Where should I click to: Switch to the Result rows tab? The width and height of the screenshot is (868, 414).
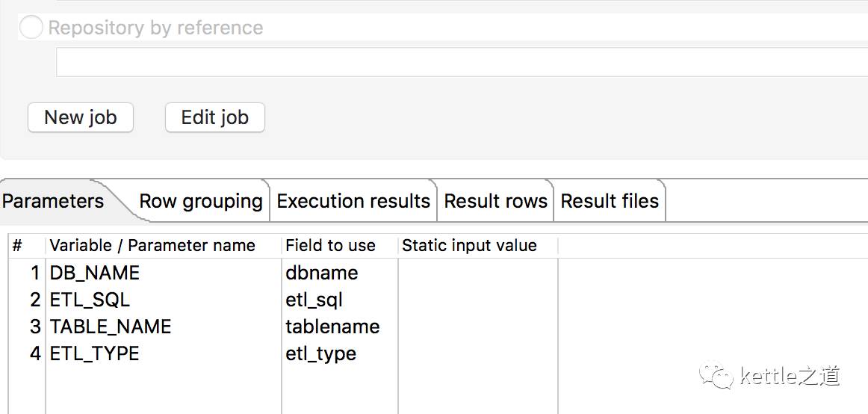495,201
